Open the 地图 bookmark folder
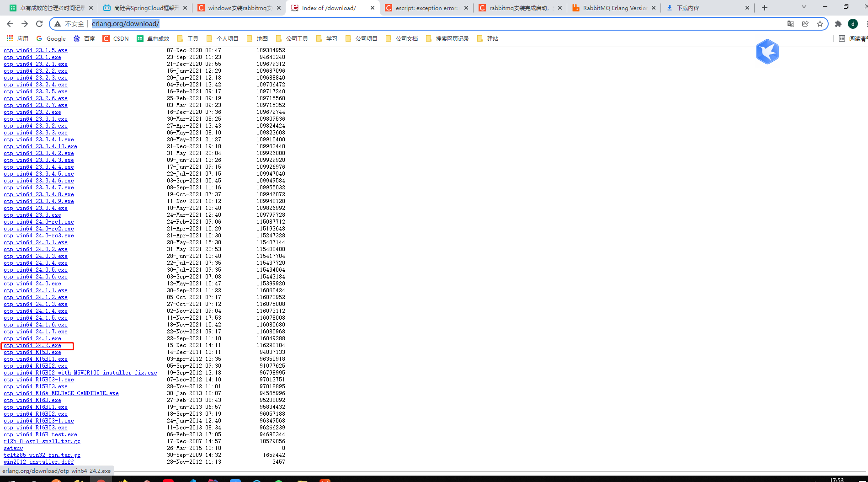Screen dimensions: 868x482 tap(257, 39)
